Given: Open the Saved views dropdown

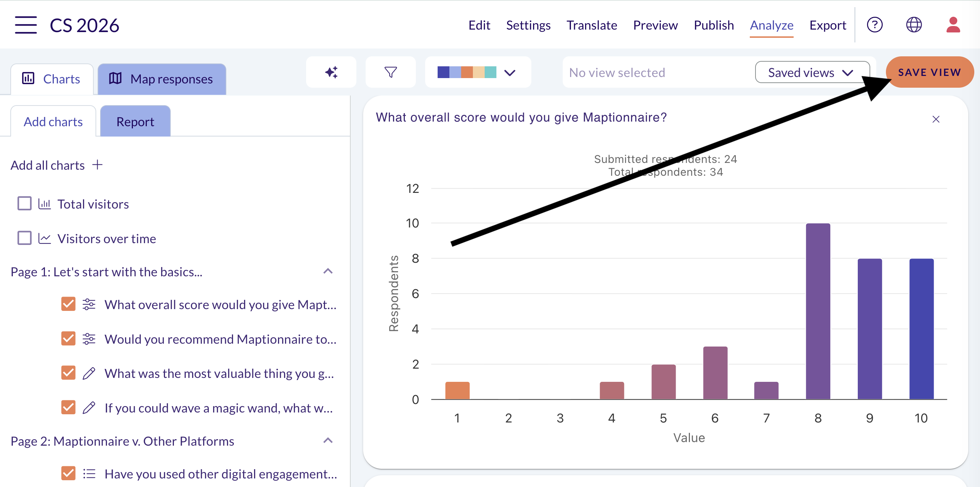Looking at the screenshot, I should coord(812,72).
